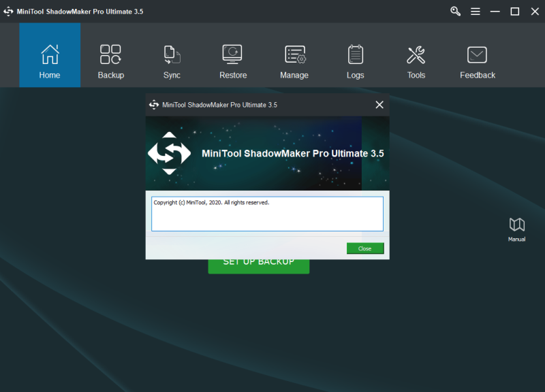
Task: Go to the Sync page
Action: 172,61
